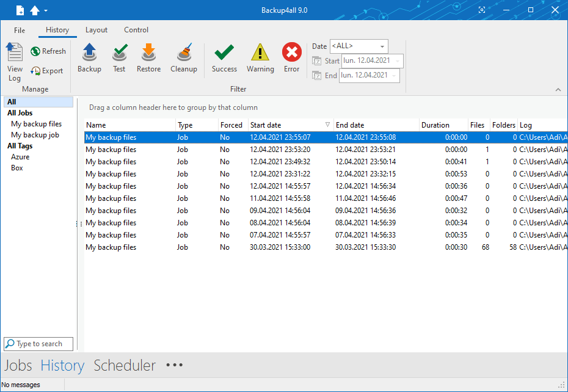Sort by the Folders column header
Screen dimensions: 568x392
point(503,125)
